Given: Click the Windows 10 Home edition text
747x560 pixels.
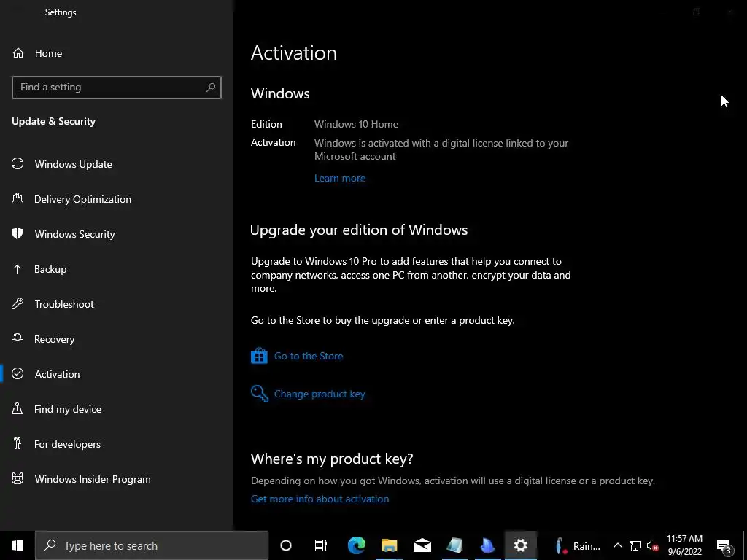Looking at the screenshot, I should [x=356, y=124].
